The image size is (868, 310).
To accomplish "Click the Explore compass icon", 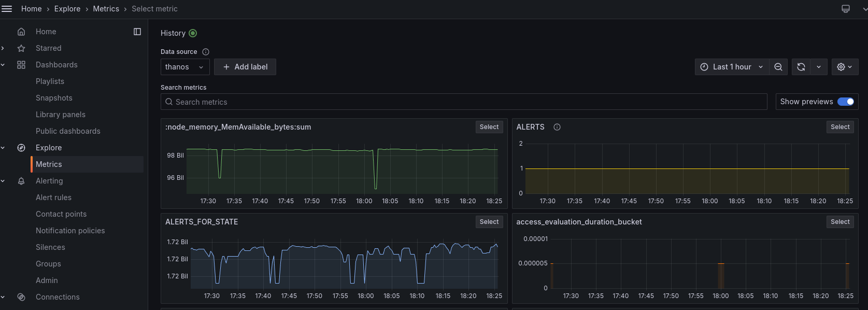I will pos(21,148).
